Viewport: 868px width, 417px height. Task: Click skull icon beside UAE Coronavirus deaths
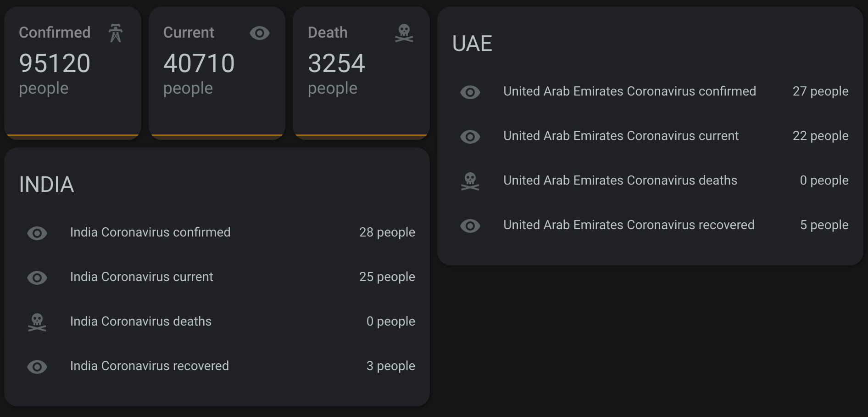pyautogui.click(x=470, y=181)
